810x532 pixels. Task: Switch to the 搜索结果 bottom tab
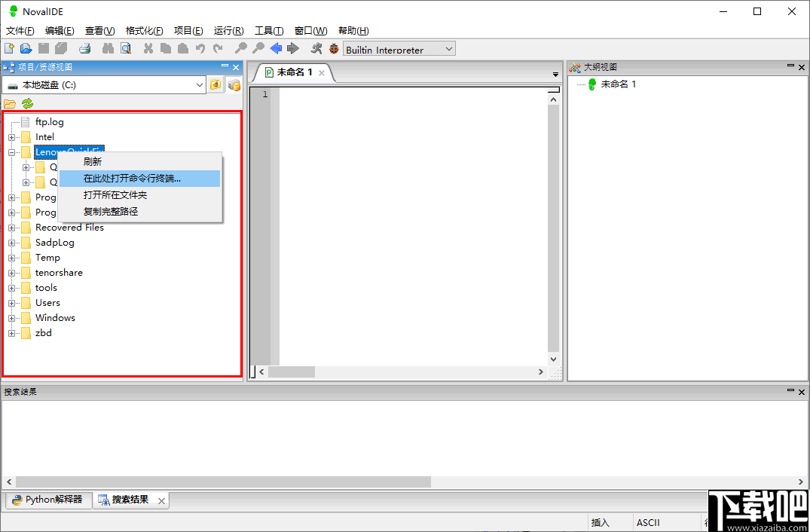coord(130,500)
